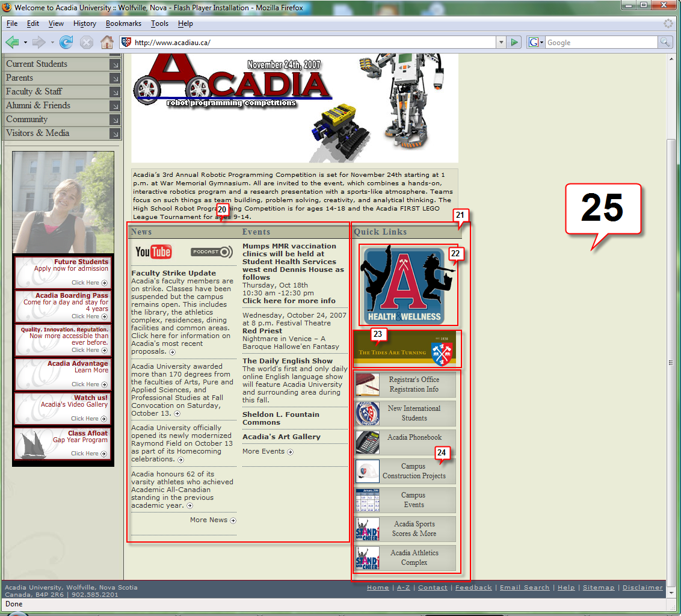Follow the More News link

point(209,520)
